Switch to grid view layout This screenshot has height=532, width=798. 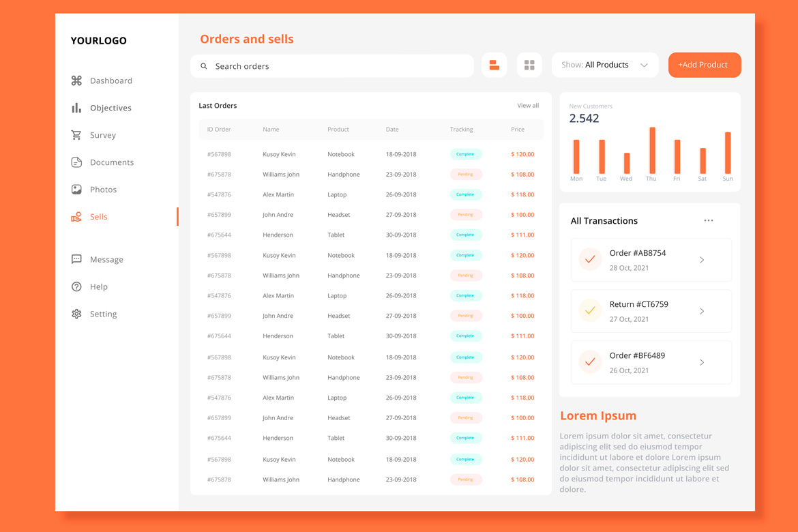click(529, 65)
